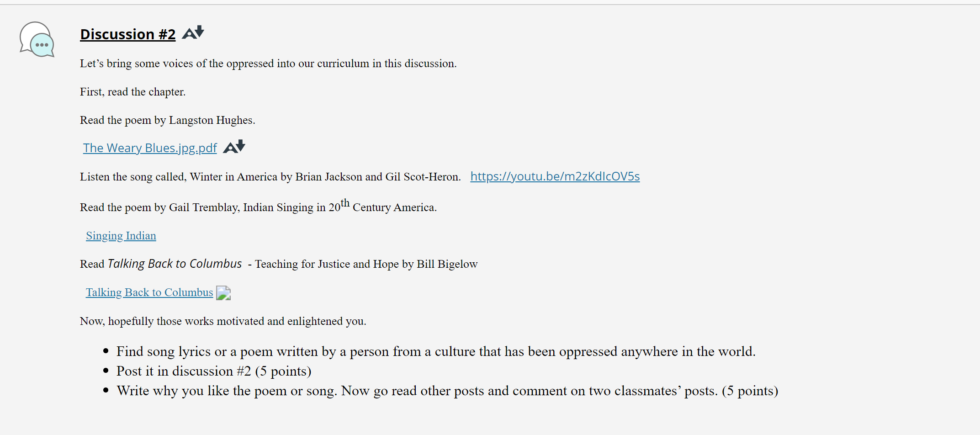Click "Read the poem by Langston Hughes" text
The width and height of the screenshot is (980, 435).
168,120
